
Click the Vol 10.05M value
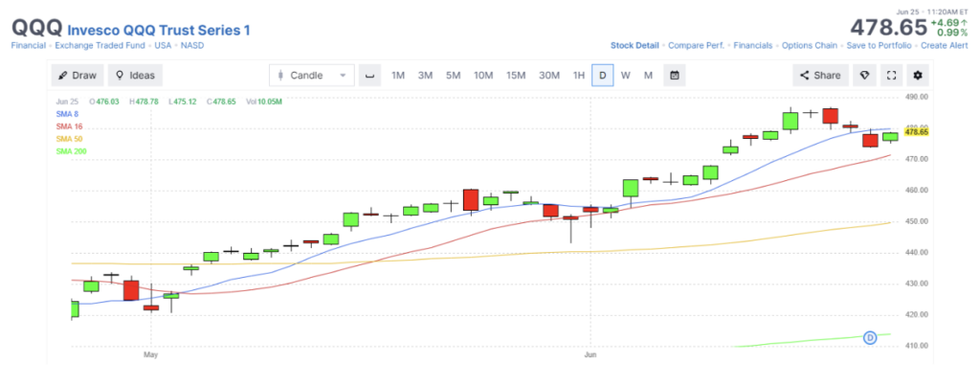264,102
